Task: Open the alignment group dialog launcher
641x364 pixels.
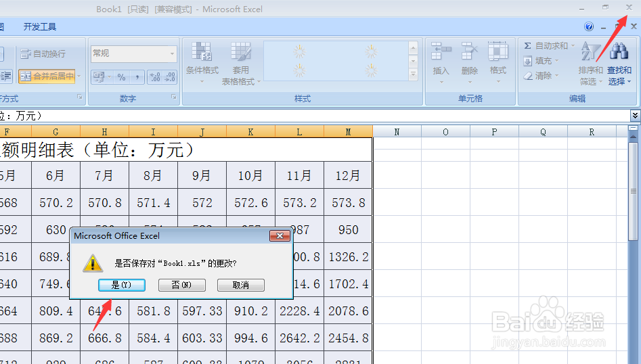Action: [80, 97]
